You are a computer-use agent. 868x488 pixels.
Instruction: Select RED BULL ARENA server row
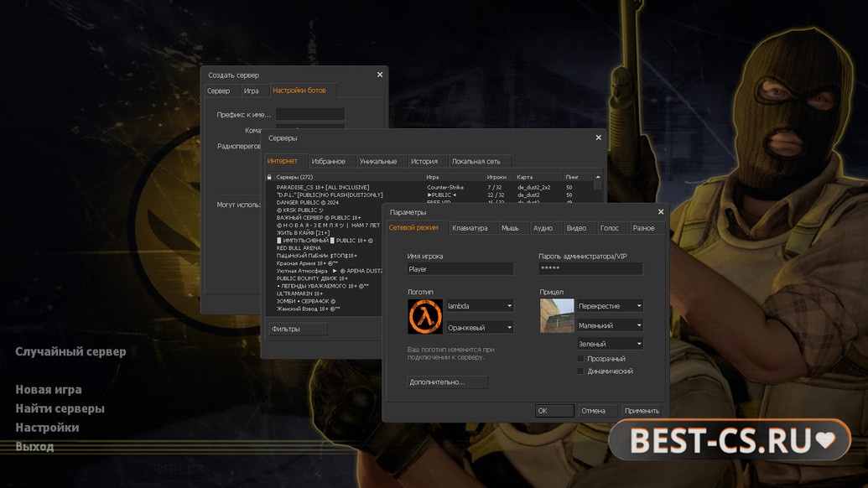click(x=325, y=248)
